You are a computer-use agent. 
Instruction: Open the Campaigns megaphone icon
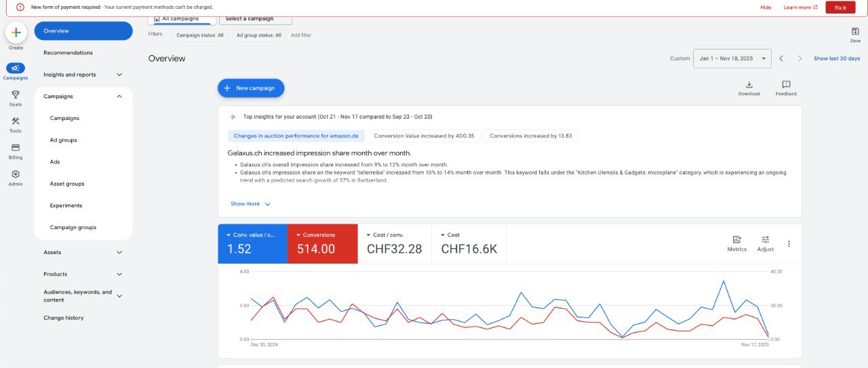tap(16, 68)
